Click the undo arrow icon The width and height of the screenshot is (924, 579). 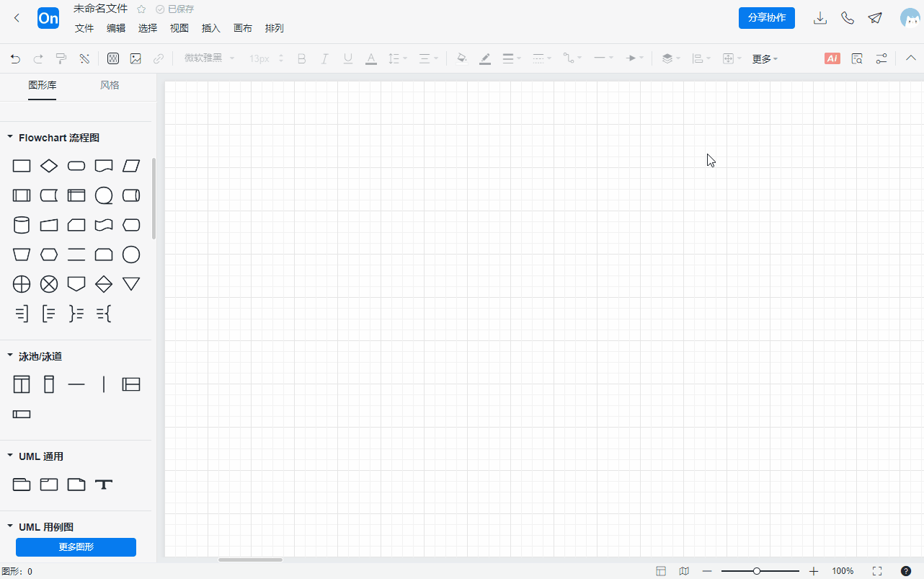point(15,58)
